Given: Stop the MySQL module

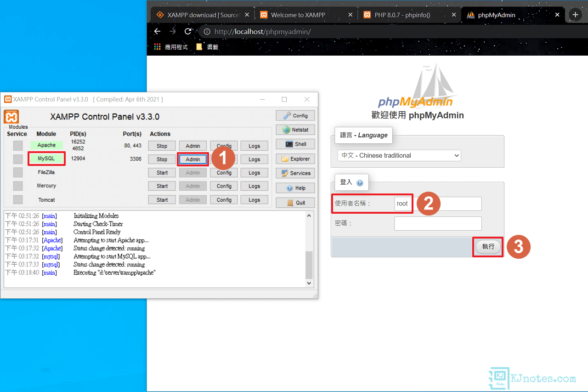Looking at the screenshot, I should point(162,159).
